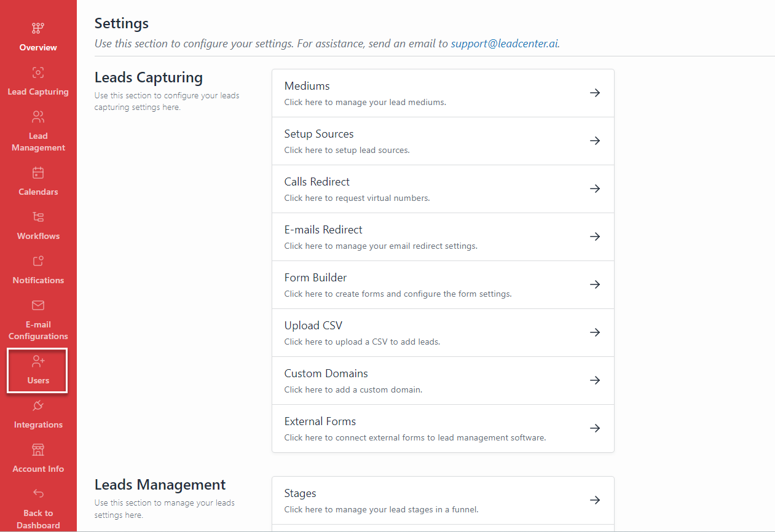The height and width of the screenshot is (532, 775).
Task: Click the arrow on the Mediums row
Action: coord(595,93)
